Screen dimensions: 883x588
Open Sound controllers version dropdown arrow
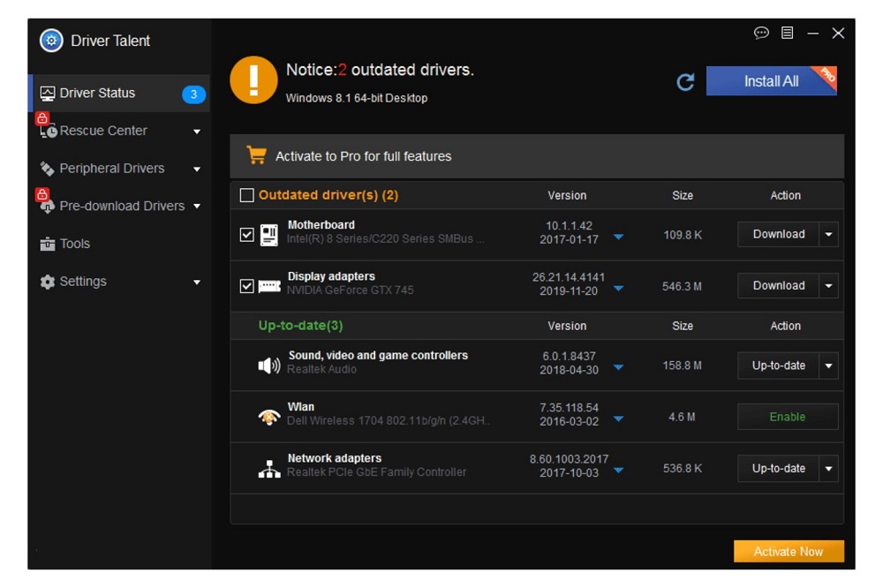click(618, 367)
